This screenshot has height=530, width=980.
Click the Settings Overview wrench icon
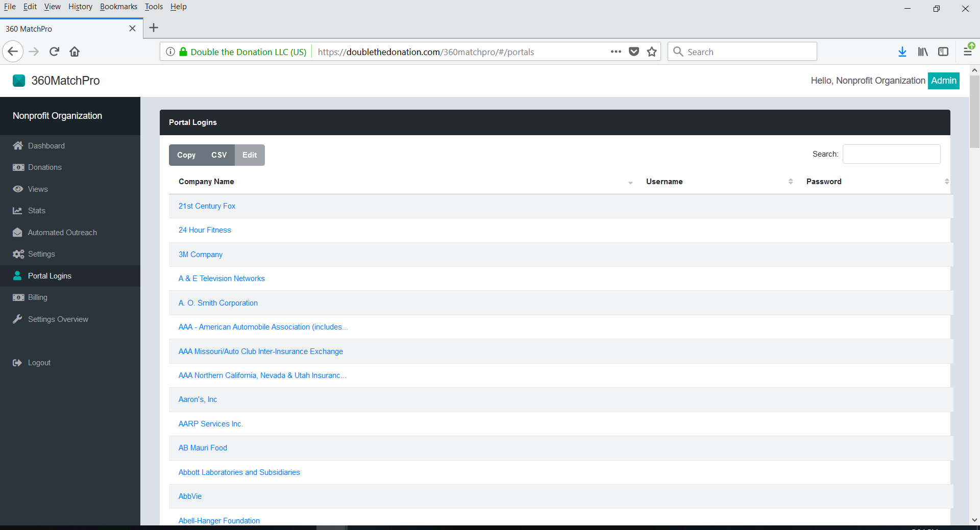pos(17,319)
